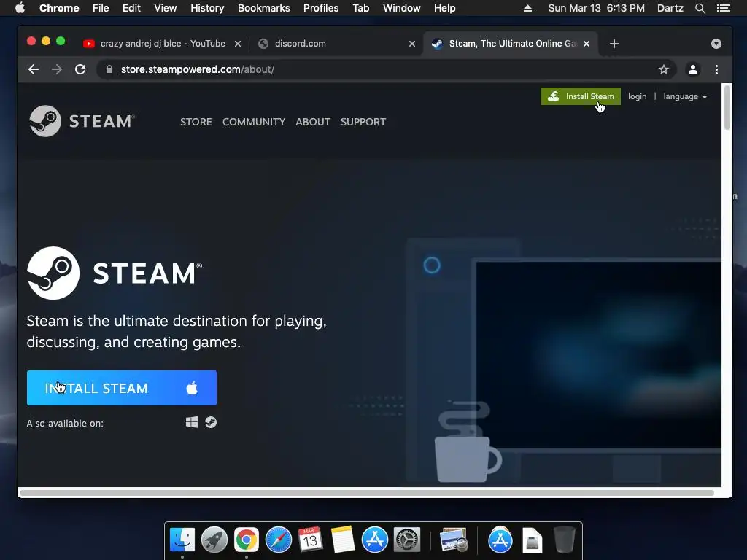Open the Apple menu
The image size is (747, 560).
pos(20,8)
